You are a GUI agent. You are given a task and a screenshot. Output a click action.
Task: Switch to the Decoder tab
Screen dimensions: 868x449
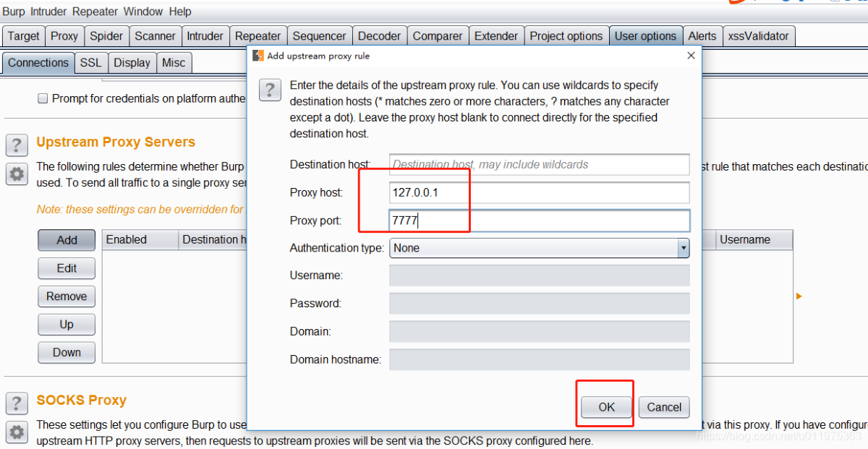pyautogui.click(x=379, y=36)
